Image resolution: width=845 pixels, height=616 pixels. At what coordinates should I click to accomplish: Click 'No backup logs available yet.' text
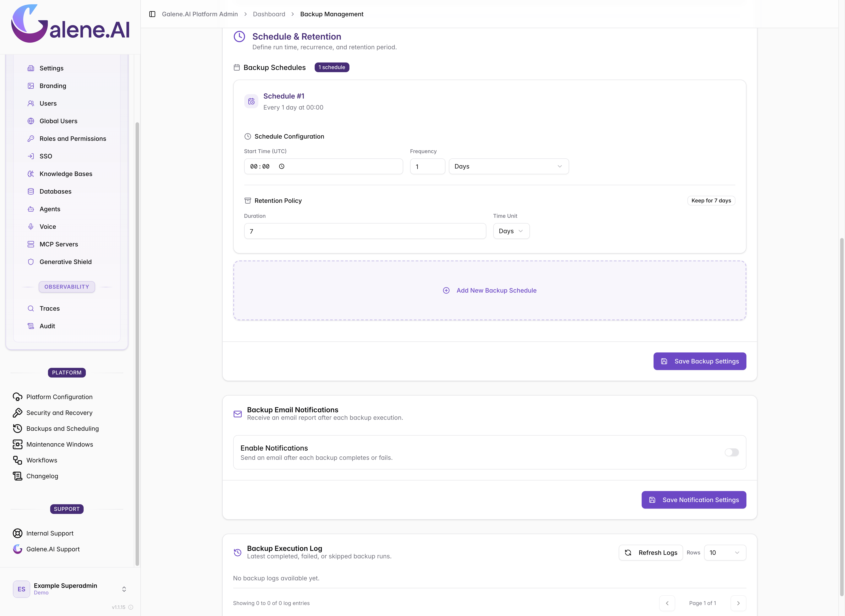click(x=276, y=578)
